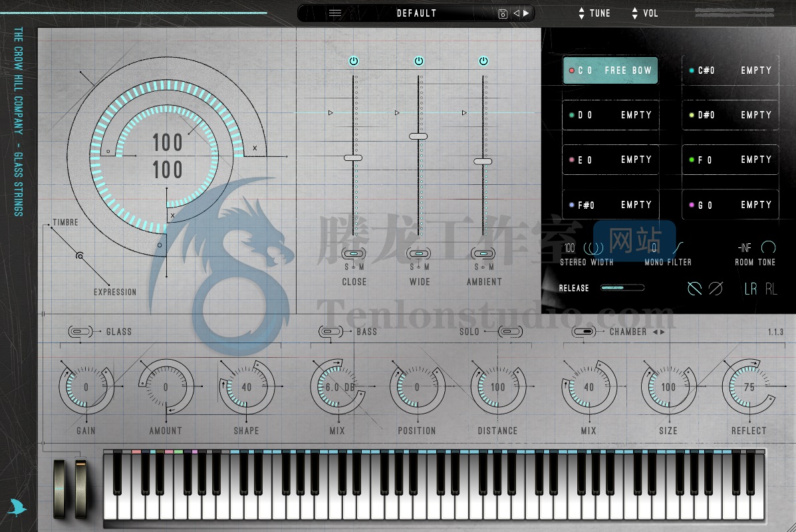796x532 pixels.
Task: Click the WIDE mic level marker triangle
Action: (x=397, y=112)
